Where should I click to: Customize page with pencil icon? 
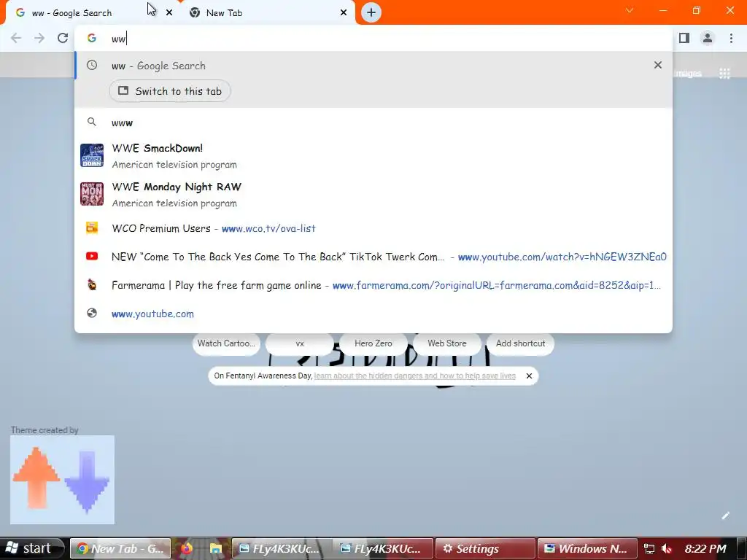(726, 516)
